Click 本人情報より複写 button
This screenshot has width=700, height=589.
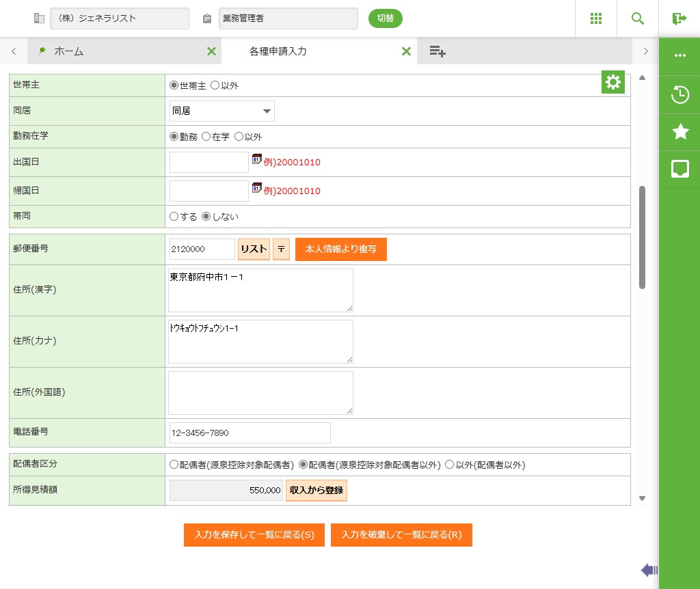coord(340,249)
